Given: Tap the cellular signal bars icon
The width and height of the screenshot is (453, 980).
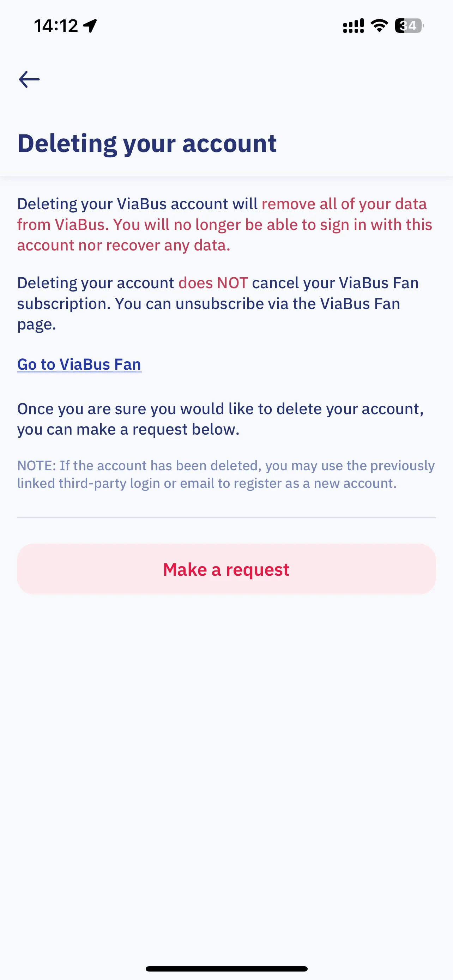Looking at the screenshot, I should (354, 26).
